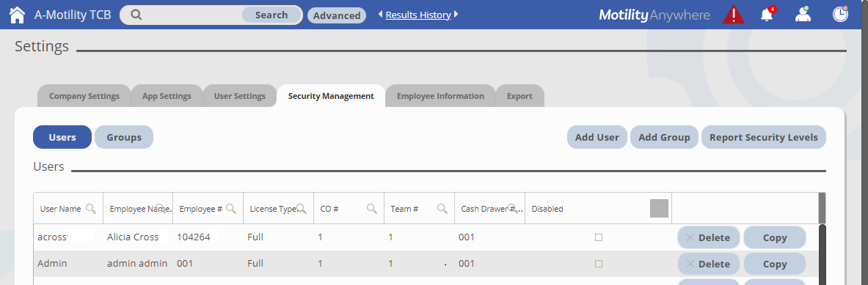Screen dimensions: 868x285
Task: Open the time clock icon
Action: [x=840, y=15]
